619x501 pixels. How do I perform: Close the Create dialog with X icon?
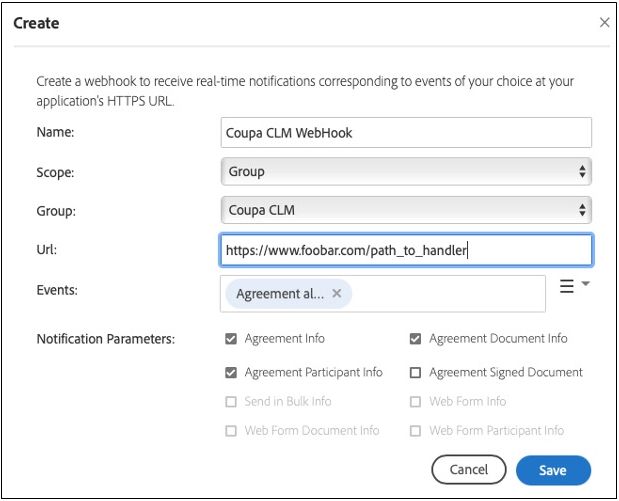pos(604,23)
